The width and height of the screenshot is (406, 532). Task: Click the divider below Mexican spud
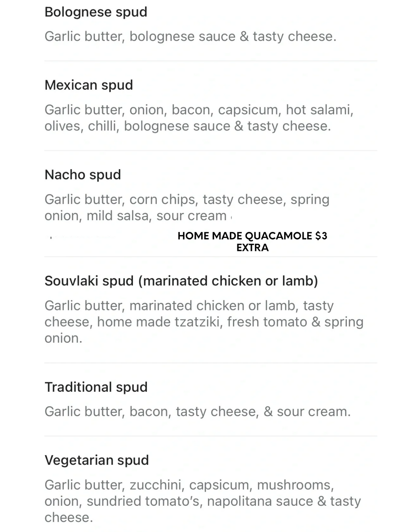211,150
